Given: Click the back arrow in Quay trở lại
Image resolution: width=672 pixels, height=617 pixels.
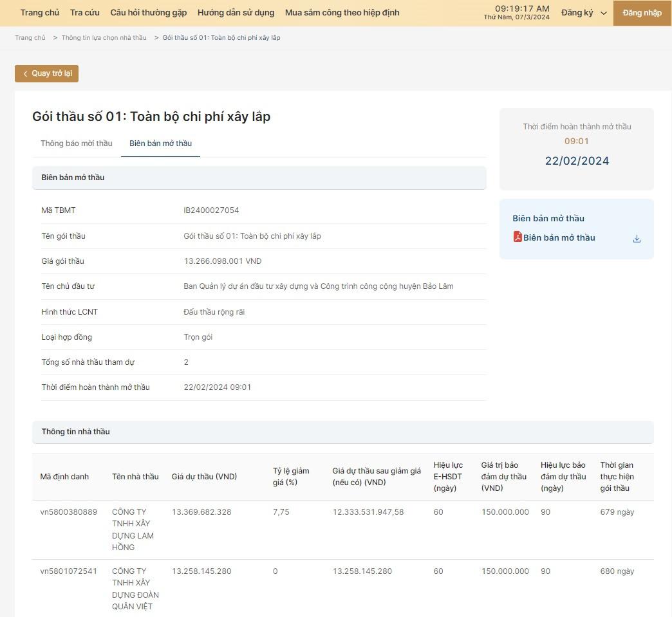Looking at the screenshot, I should point(25,74).
